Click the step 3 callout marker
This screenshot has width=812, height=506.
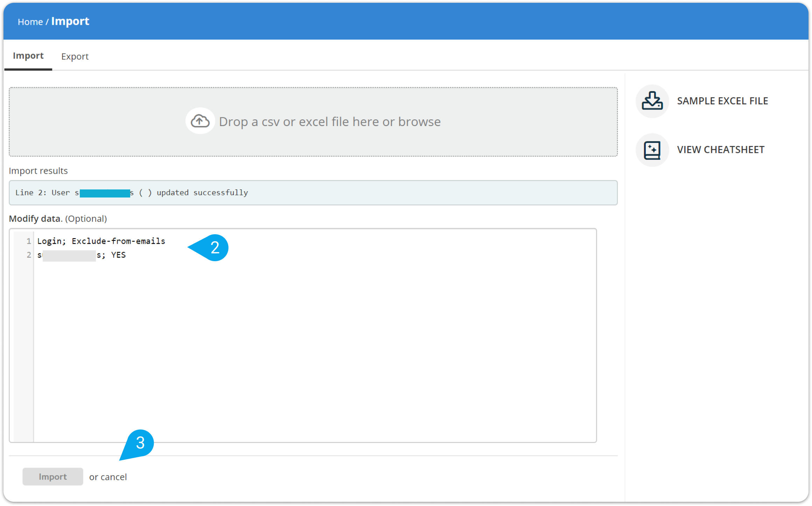click(x=140, y=443)
